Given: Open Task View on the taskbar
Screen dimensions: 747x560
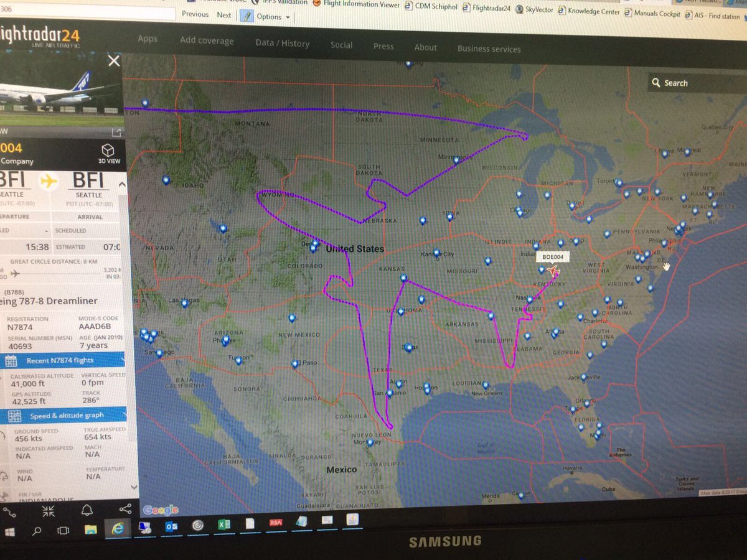Looking at the screenshot, I should tap(63, 531).
